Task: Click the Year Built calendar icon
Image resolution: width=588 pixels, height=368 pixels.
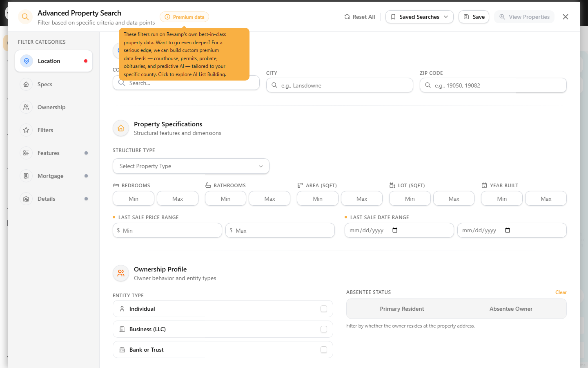Action: 484,185
